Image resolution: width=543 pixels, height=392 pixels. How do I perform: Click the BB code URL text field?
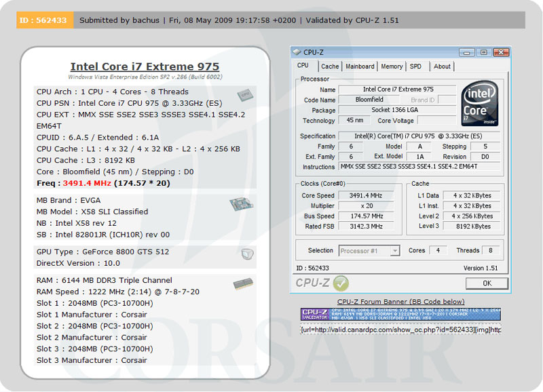click(400, 330)
